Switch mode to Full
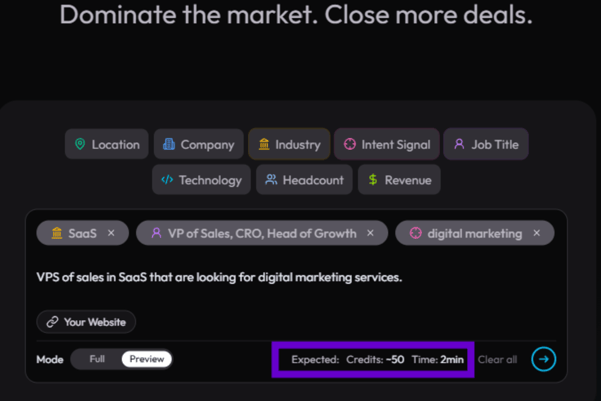Image resolution: width=601 pixels, height=401 pixels. click(x=97, y=359)
